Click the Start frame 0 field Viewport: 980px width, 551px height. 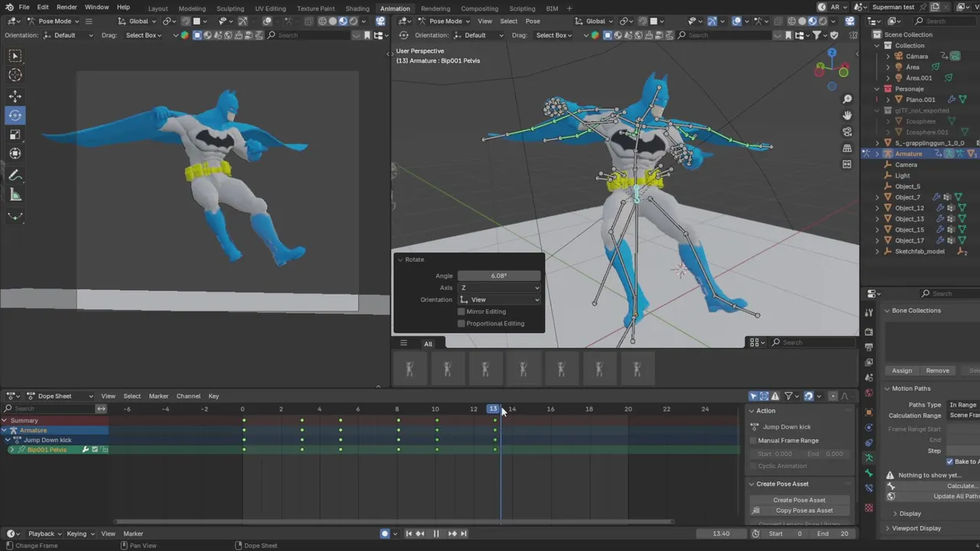pyautogui.click(x=786, y=533)
